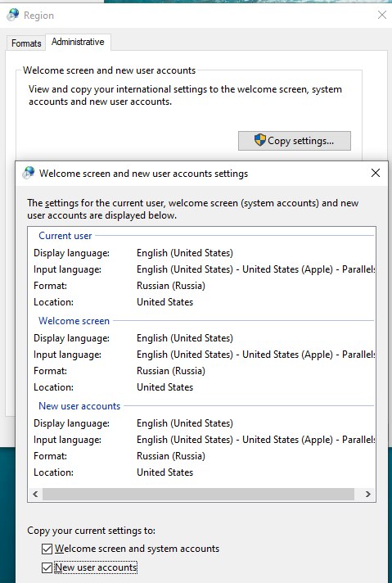Viewport: 392px width, 583px height.
Task: Open Copy settings dialog button
Action: click(295, 141)
